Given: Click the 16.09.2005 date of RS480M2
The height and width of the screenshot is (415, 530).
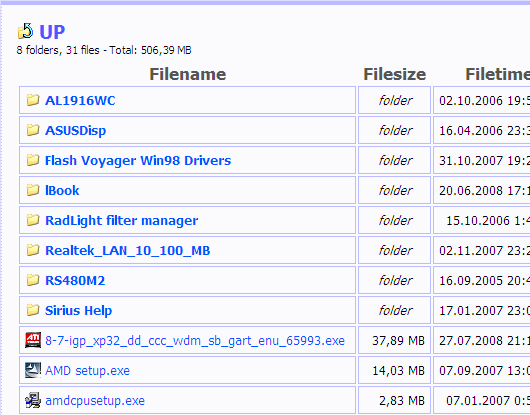Looking at the screenshot, I should [484, 280].
